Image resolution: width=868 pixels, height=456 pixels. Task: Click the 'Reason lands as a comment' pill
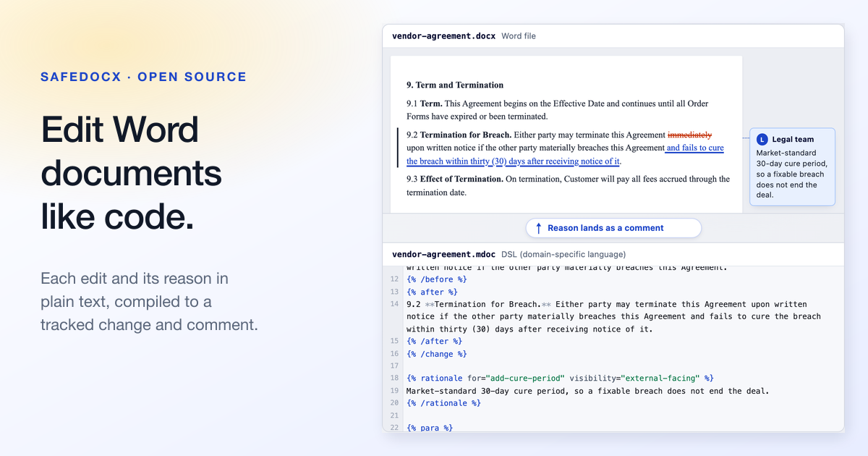point(613,228)
